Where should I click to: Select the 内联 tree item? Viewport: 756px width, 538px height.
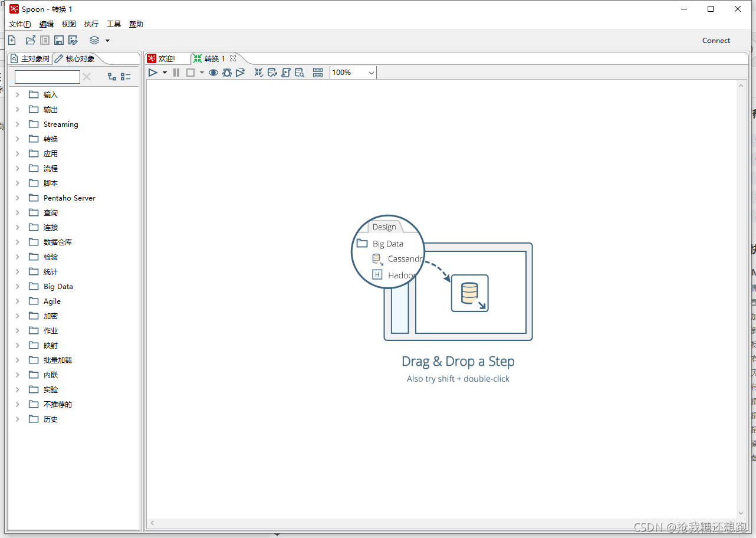(51, 375)
